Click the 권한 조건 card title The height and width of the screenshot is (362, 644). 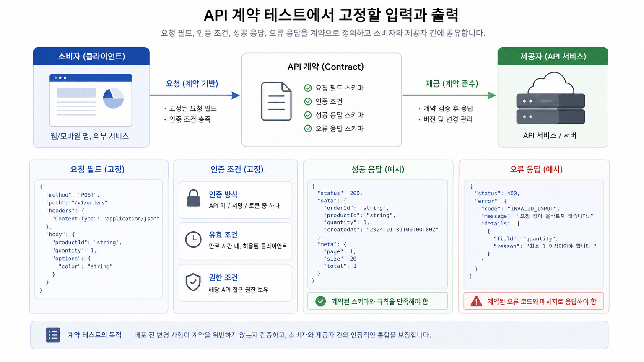pyautogui.click(x=223, y=277)
